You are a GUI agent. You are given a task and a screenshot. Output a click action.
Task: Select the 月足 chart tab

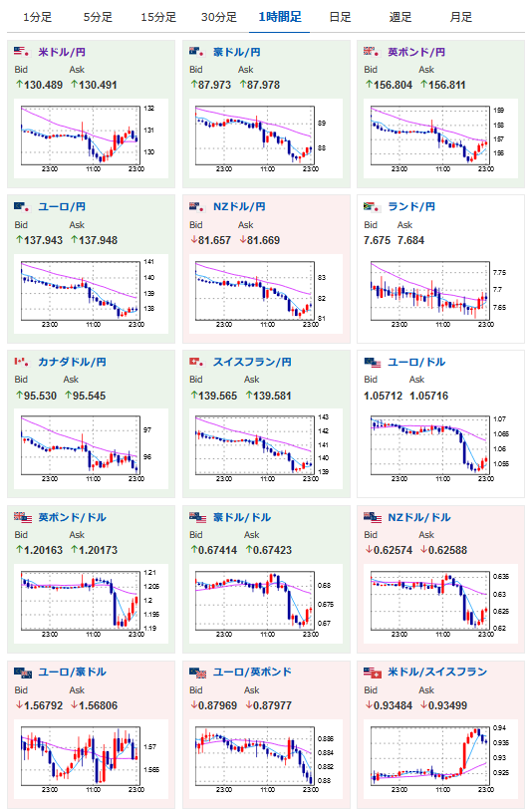(460, 17)
